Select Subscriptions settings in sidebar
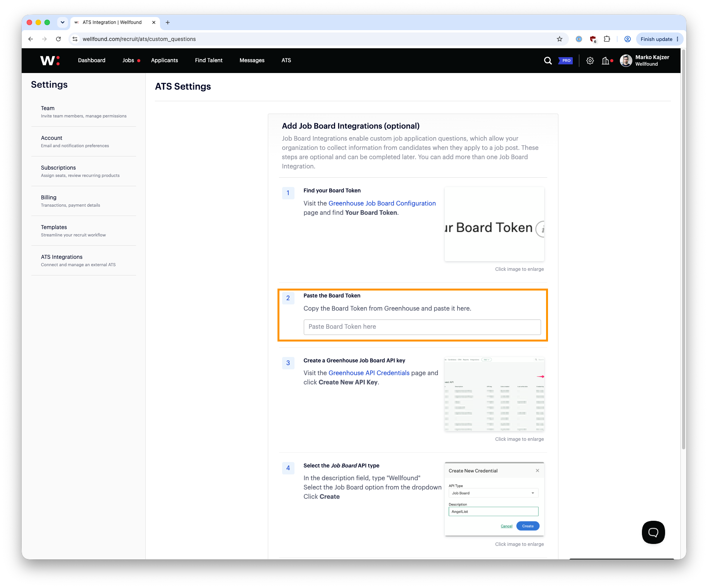708x588 pixels. click(x=83, y=171)
